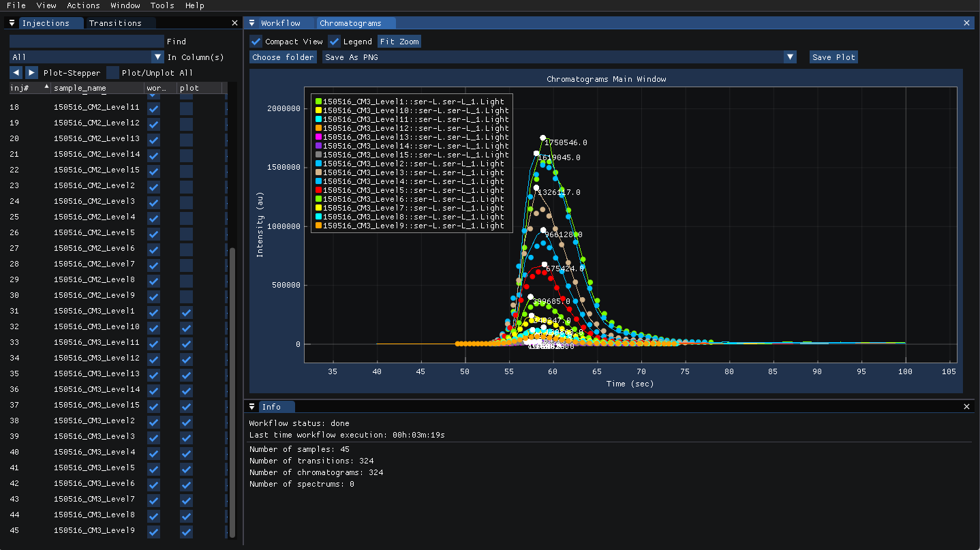
Task: Open the All columns dropdown
Action: (x=87, y=57)
